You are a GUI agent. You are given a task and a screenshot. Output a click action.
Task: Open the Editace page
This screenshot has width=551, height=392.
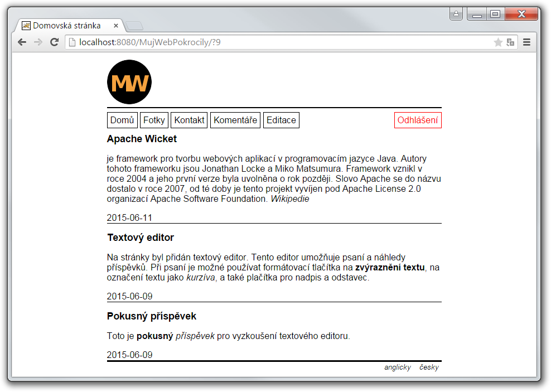281,120
